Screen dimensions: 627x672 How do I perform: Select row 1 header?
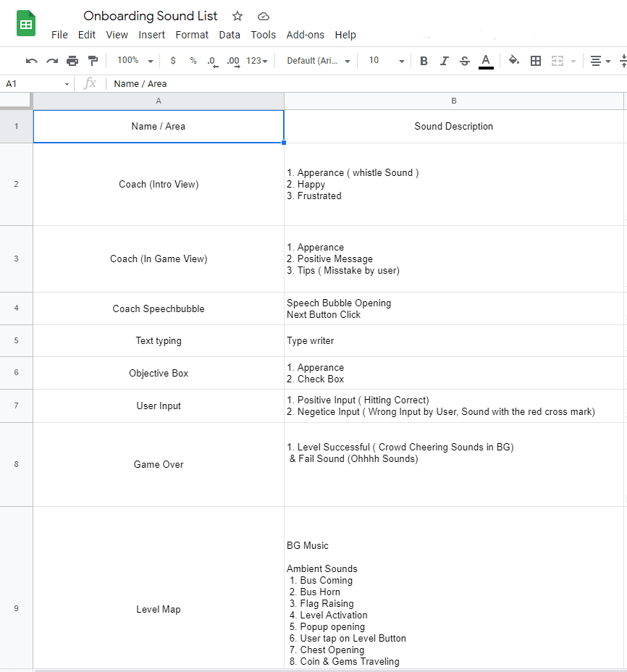(x=16, y=127)
